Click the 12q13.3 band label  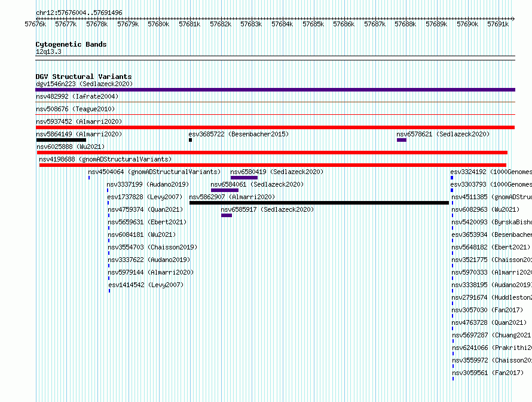point(48,51)
